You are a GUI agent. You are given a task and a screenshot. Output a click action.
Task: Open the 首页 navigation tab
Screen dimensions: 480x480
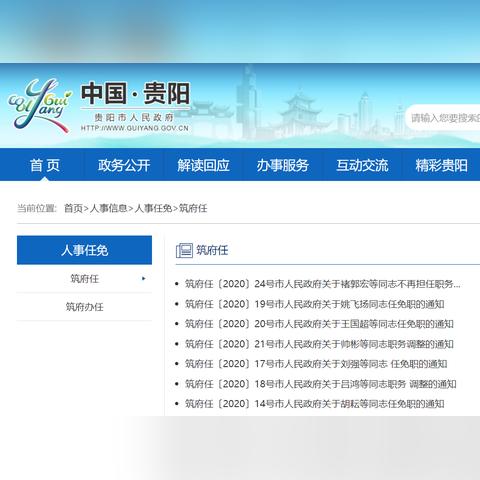click(45, 165)
